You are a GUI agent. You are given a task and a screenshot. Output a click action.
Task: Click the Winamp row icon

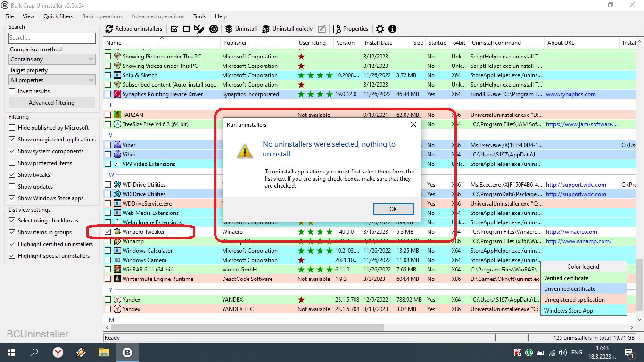pyautogui.click(x=117, y=241)
